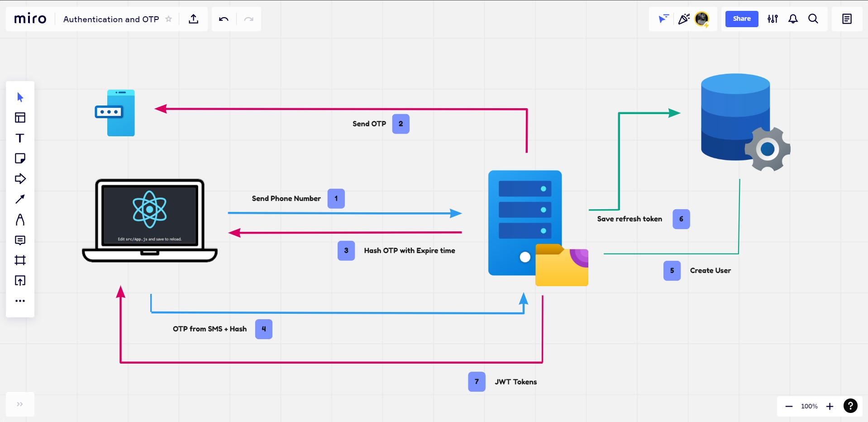
Task: Open the user avatar profile
Action: [702, 19]
